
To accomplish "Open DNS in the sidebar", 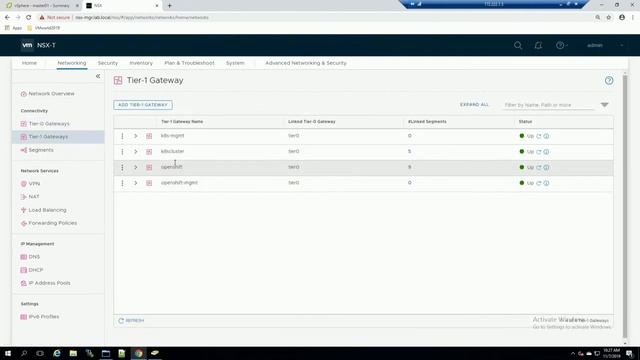I will click(30, 257).
